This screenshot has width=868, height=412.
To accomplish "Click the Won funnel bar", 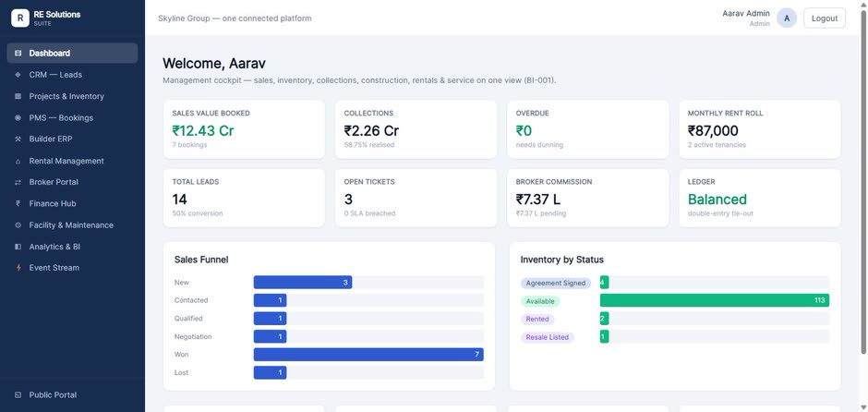I will click(x=368, y=355).
